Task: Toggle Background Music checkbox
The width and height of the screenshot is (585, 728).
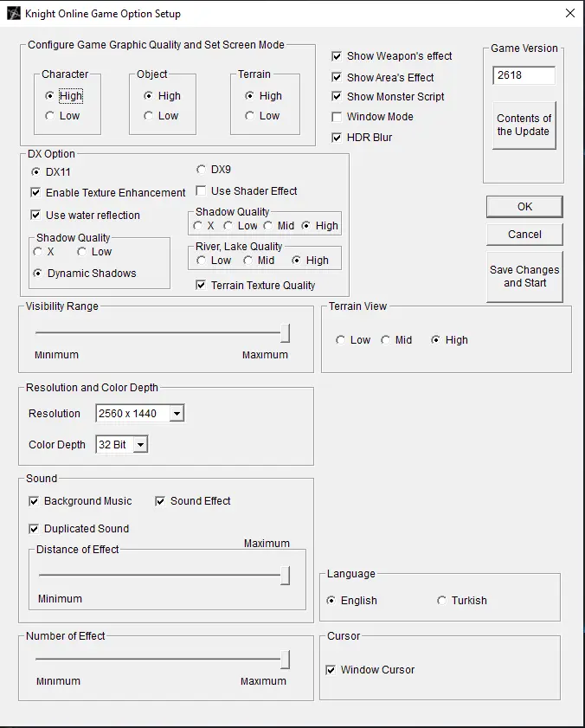Action: [34, 501]
